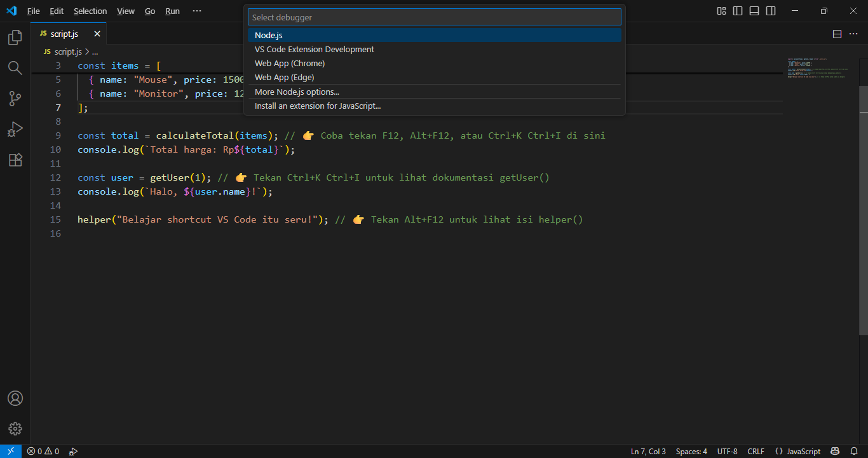Select Node.js as the debugger
Viewport: 868px width, 458px height.
268,35
